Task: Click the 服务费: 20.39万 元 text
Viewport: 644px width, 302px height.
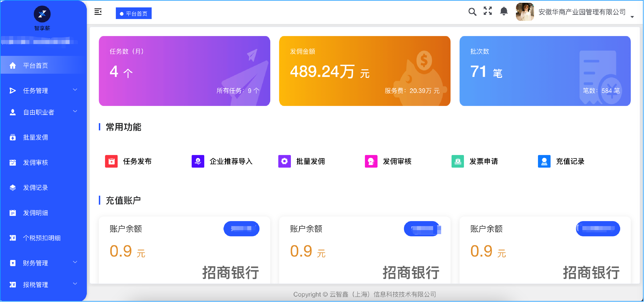Action: 412,91
